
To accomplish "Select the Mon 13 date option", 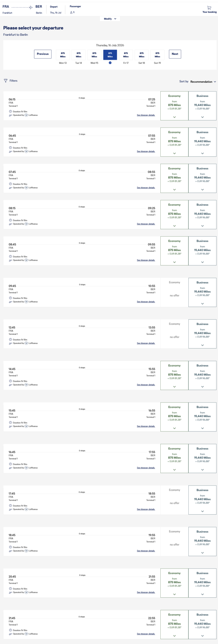I will coord(63,57).
